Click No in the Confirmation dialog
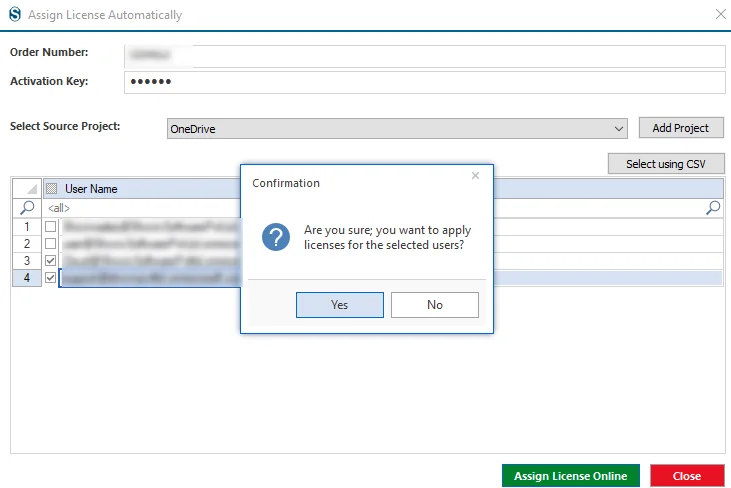 pyautogui.click(x=434, y=305)
